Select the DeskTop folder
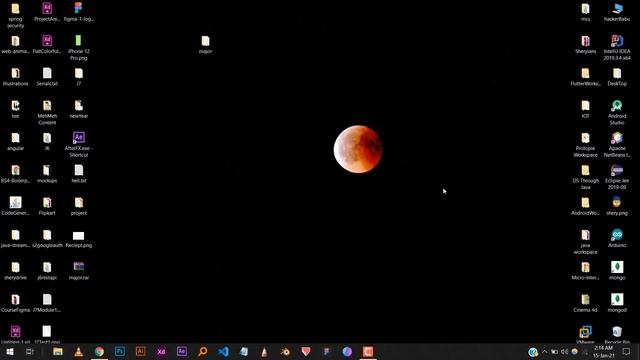 point(617,77)
